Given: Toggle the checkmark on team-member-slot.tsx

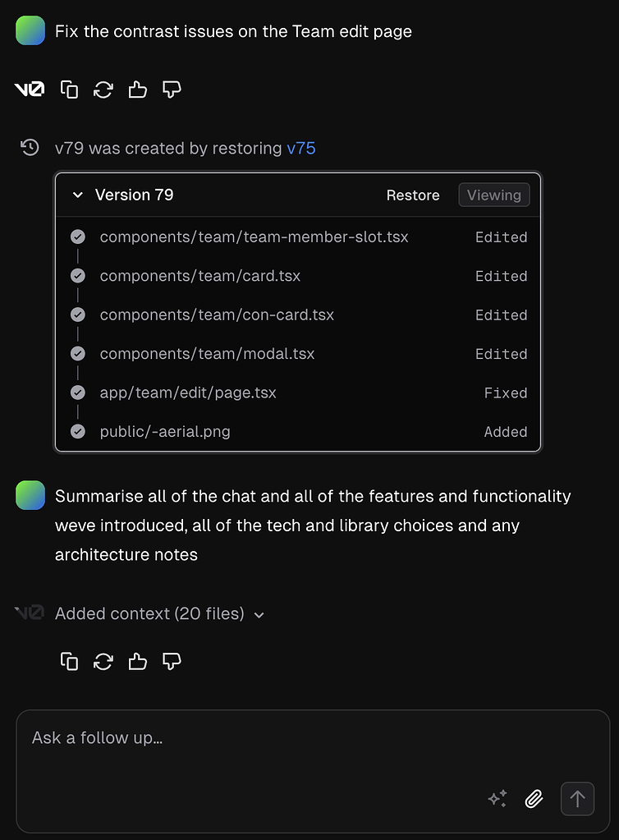Looking at the screenshot, I should pos(77,236).
